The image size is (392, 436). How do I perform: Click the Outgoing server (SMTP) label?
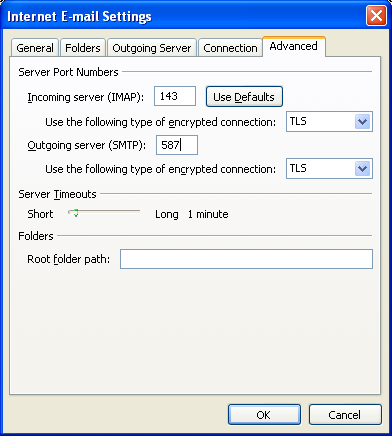tap(87, 145)
